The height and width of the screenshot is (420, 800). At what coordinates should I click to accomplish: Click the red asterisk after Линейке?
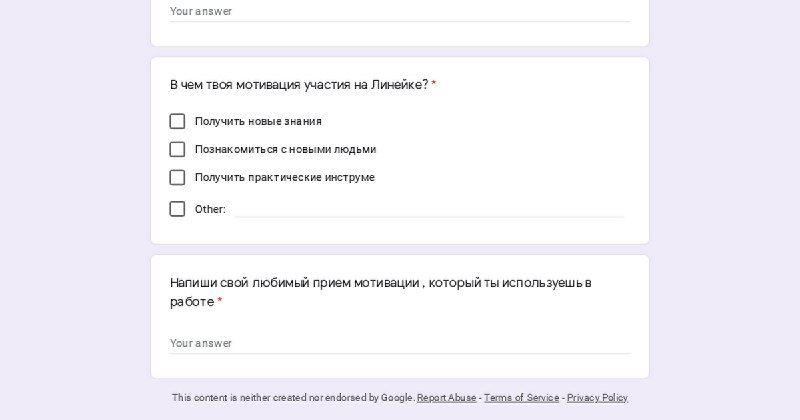[434, 84]
